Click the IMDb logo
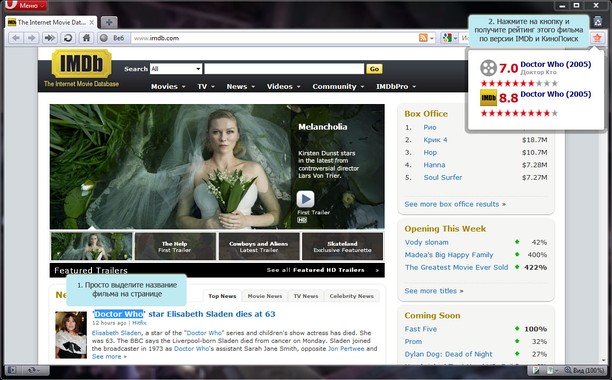The image size is (612, 380). pos(81,64)
